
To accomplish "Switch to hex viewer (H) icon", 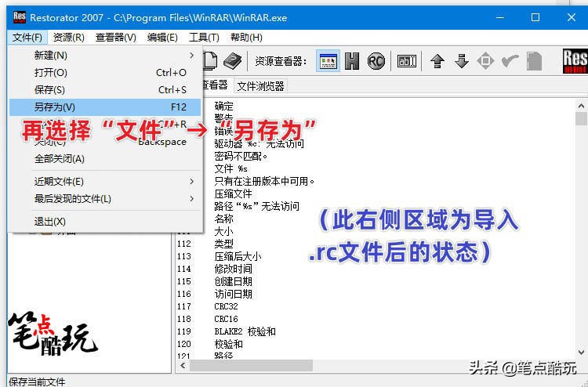I will (x=352, y=60).
